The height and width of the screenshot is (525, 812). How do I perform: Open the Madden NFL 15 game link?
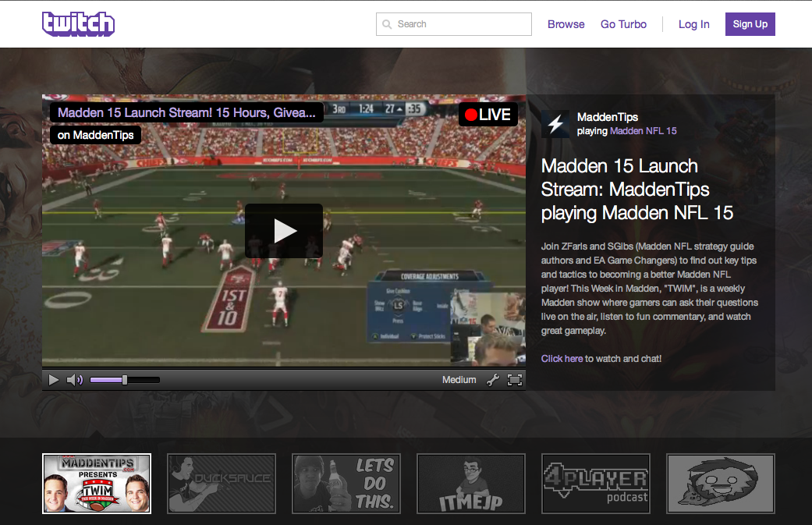coord(644,131)
